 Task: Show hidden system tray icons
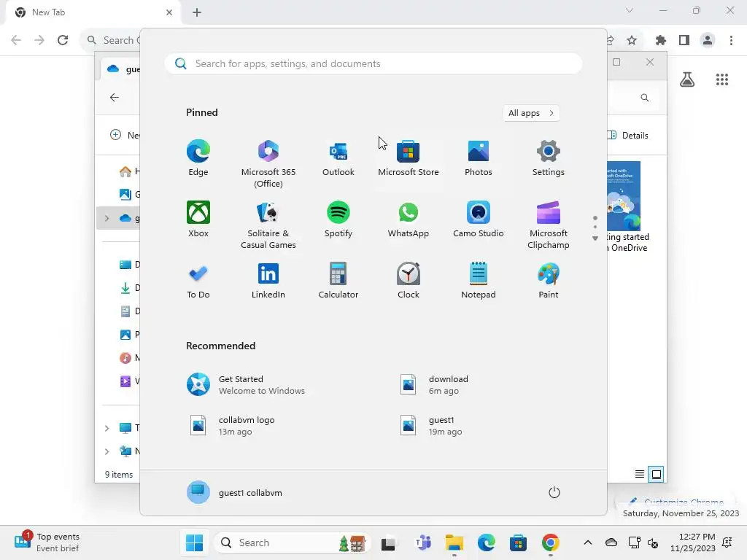point(588,542)
